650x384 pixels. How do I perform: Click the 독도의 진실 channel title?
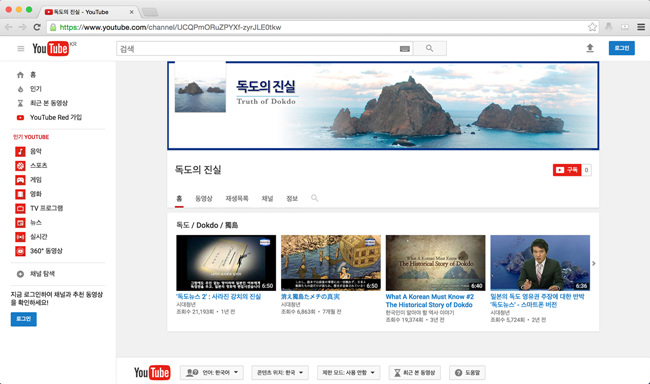pos(198,170)
